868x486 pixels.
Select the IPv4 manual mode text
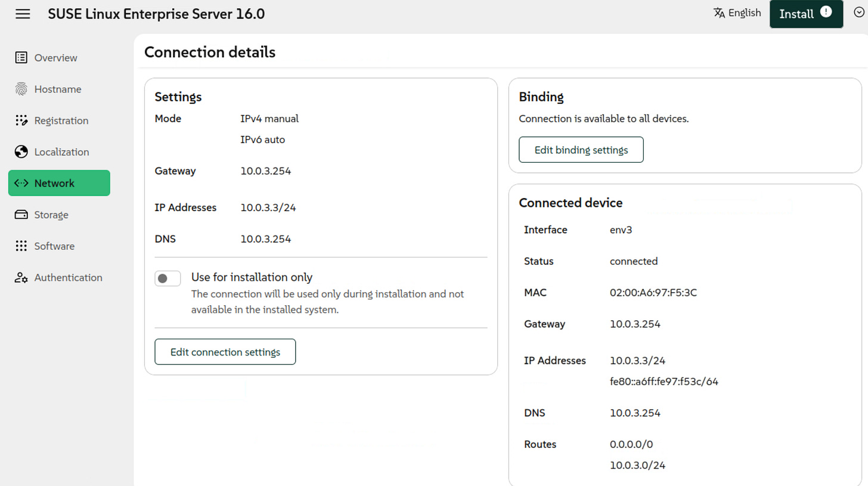point(269,119)
